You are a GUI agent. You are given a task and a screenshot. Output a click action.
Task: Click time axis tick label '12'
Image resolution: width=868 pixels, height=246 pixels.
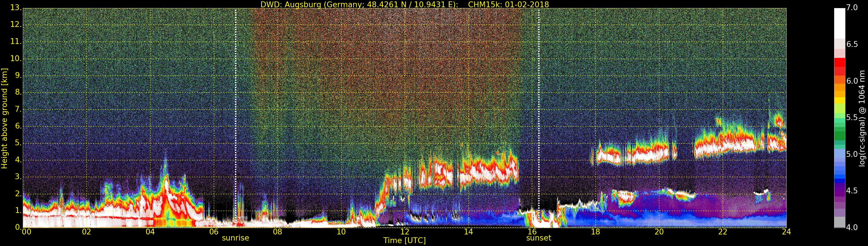pos(405,232)
